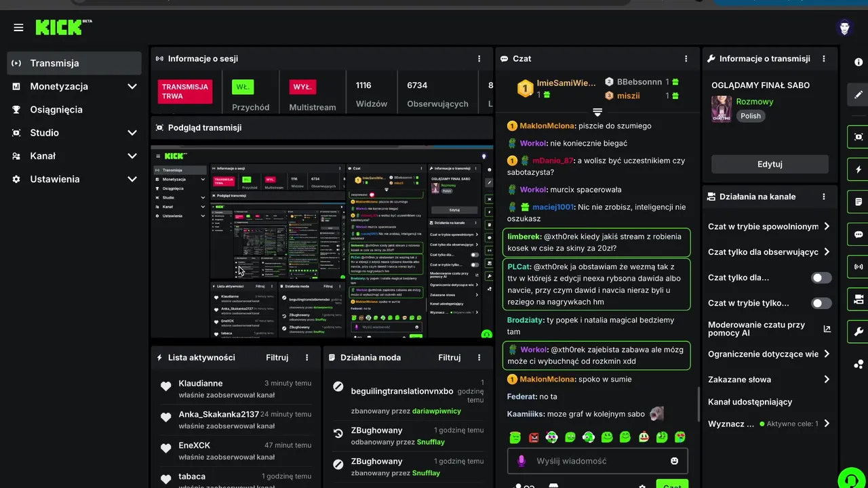Open the Osiągnięcia sidebar item
Screen dimensions: 868x488
coord(75,109)
